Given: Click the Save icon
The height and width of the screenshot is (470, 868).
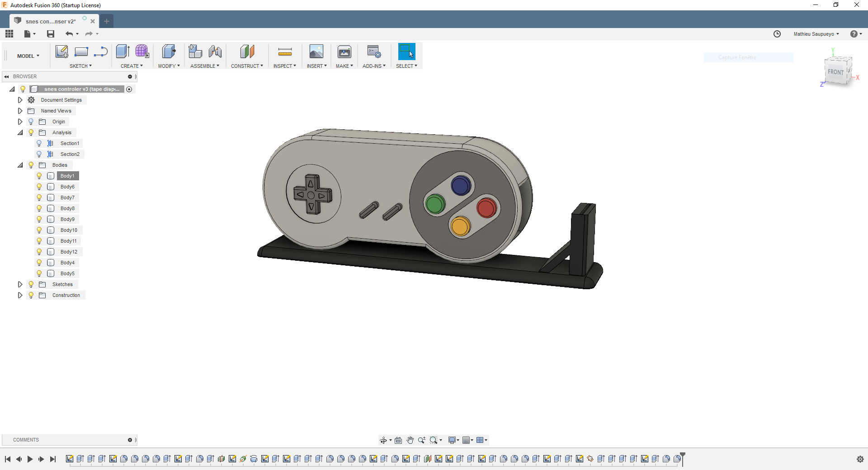Looking at the screenshot, I should (51, 34).
